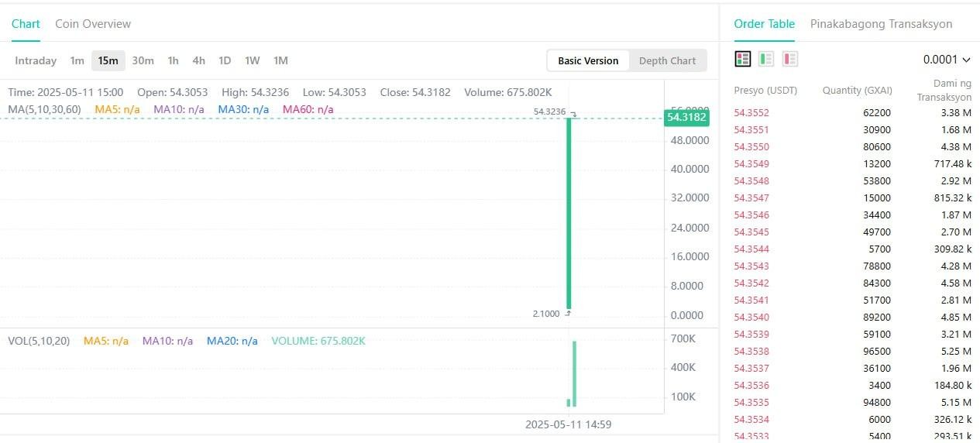This screenshot has height=443, width=980.
Task: Set the chart interval to 1m
Action: point(77,60)
